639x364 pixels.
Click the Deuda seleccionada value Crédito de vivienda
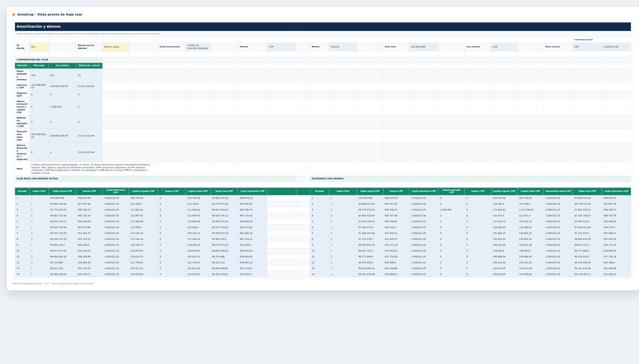point(198,47)
